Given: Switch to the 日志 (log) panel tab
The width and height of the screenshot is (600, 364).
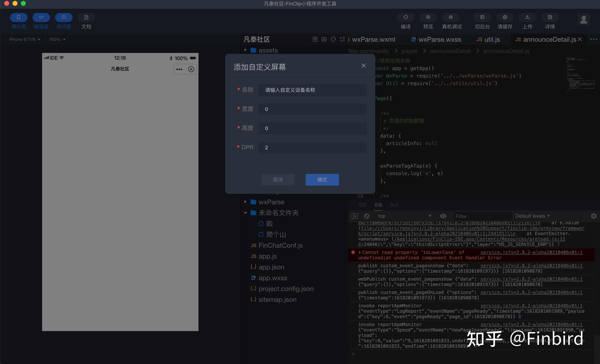Looking at the screenshot, I should [x=378, y=205].
